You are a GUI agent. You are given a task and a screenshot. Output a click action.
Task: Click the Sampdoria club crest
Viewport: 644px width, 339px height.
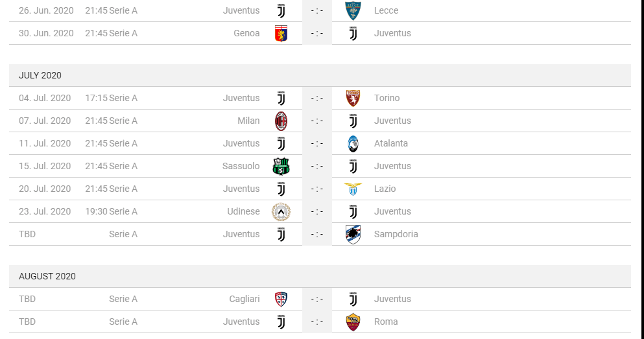[x=353, y=234]
